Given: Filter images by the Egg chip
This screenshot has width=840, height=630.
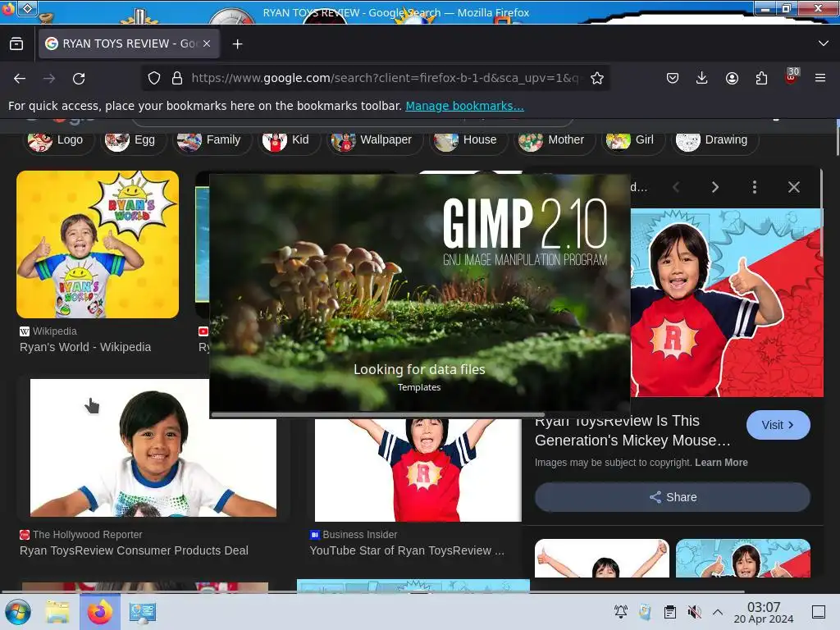Looking at the screenshot, I should click(x=132, y=139).
